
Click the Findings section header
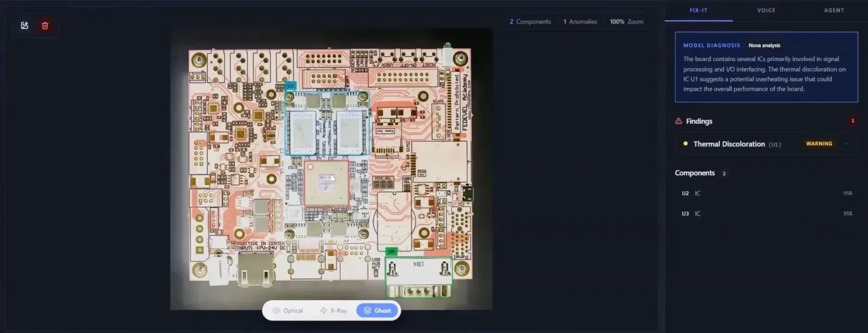pyautogui.click(x=699, y=121)
